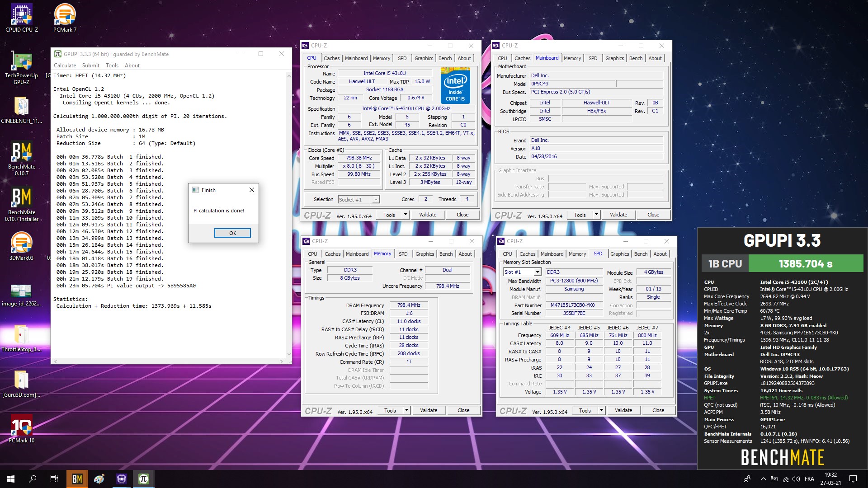Click the Dell Inc. manufacturer field
Viewport: 868px width, 488px height.
(596, 75)
